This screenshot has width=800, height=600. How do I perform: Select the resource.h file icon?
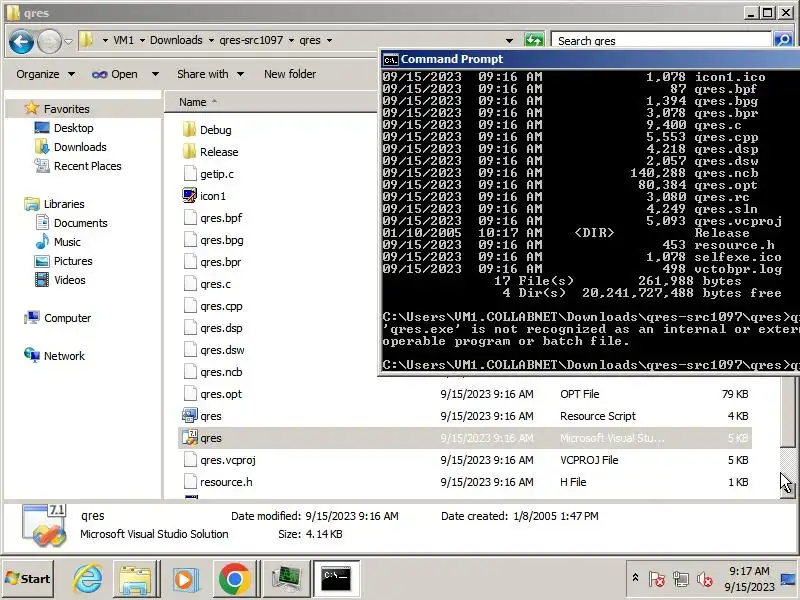190,482
